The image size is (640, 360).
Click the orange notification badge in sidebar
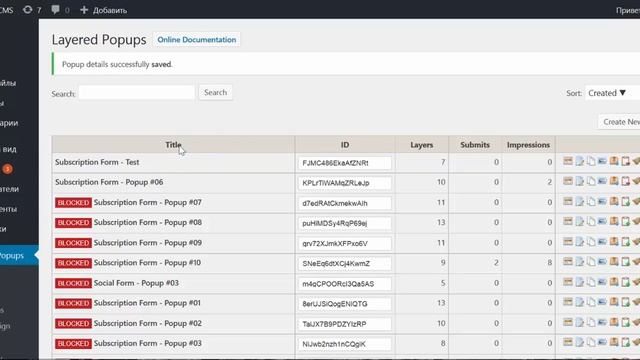(x=7, y=169)
